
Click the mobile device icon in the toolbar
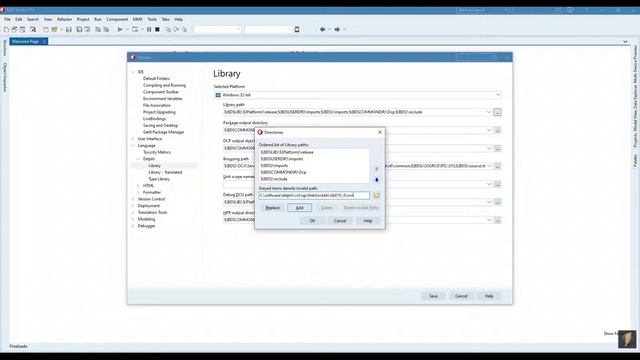297,29
